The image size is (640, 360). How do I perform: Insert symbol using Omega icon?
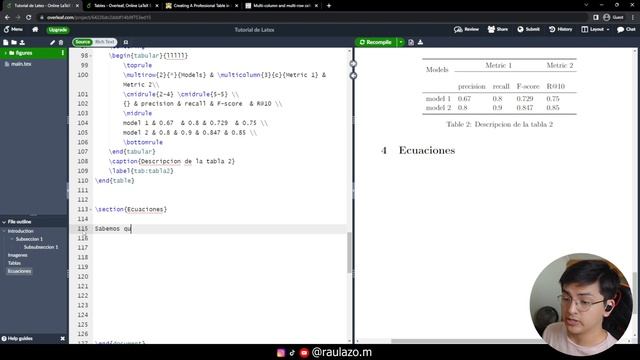tap(126, 42)
